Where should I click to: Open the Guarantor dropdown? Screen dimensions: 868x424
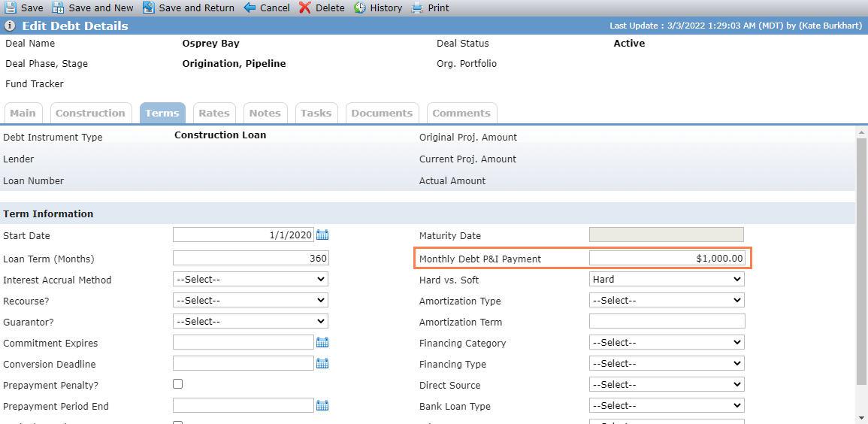pos(250,321)
